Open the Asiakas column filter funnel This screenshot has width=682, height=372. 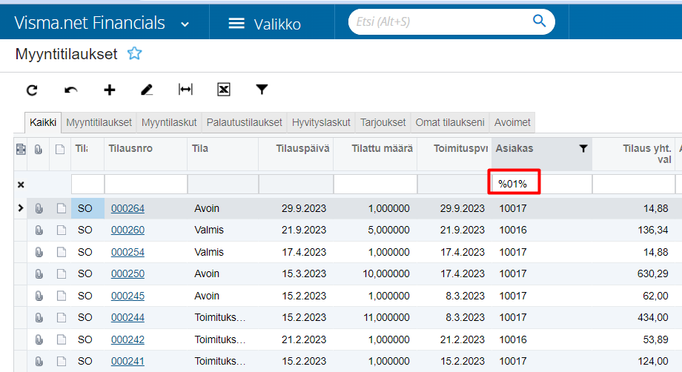[x=583, y=149]
